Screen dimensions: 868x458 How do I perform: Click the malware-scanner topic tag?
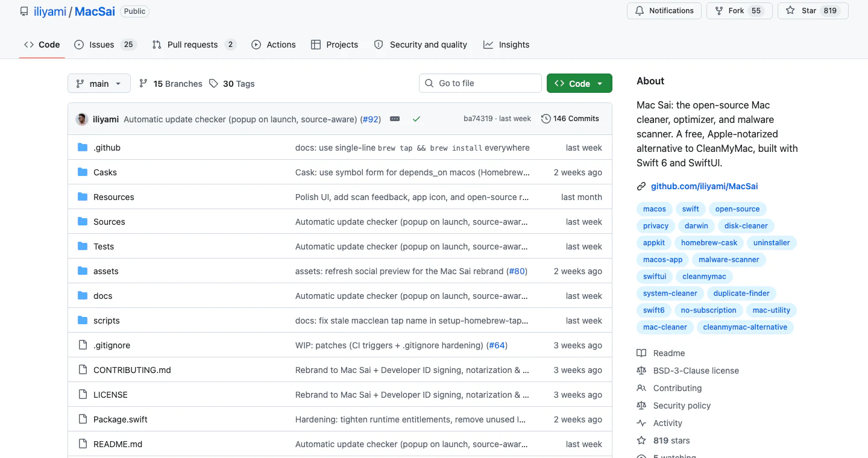(x=729, y=260)
